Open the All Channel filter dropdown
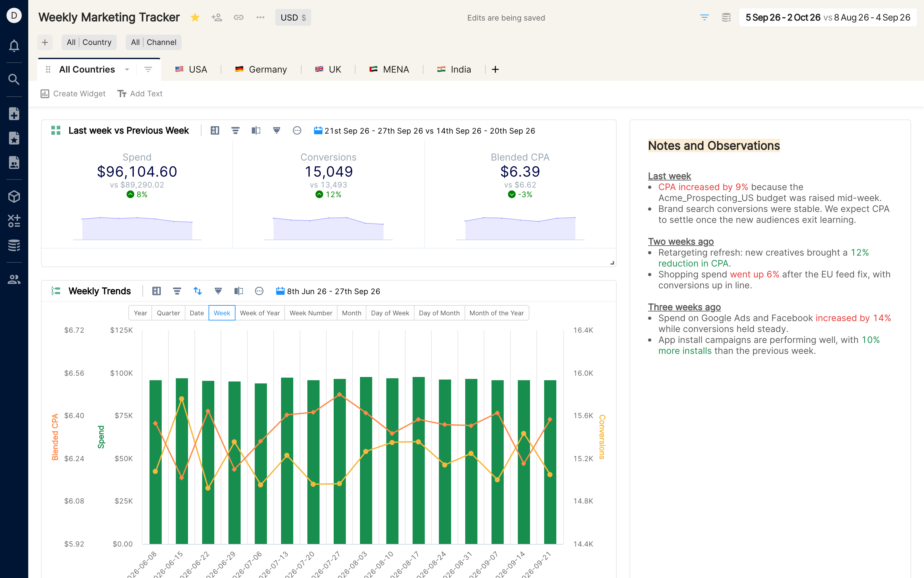The width and height of the screenshot is (924, 578). (153, 42)
